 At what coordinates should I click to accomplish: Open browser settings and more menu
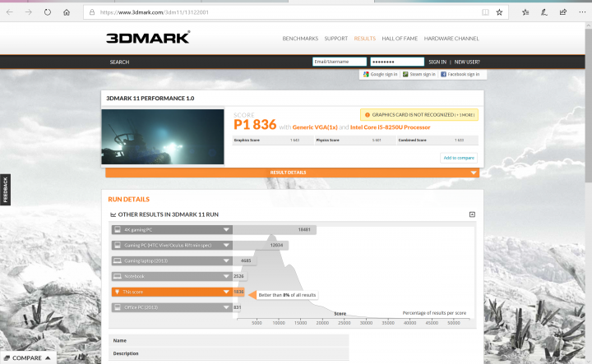pyautogui.click(x=582, y=12)
